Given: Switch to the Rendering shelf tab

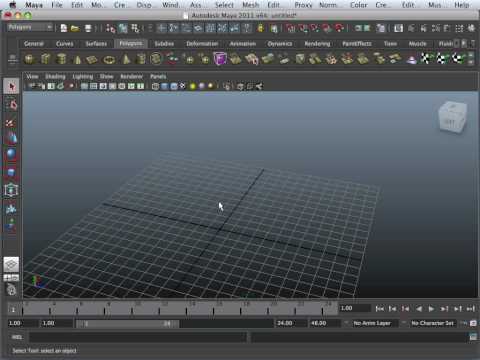Looking at the screenshot, I should (317, 44).
